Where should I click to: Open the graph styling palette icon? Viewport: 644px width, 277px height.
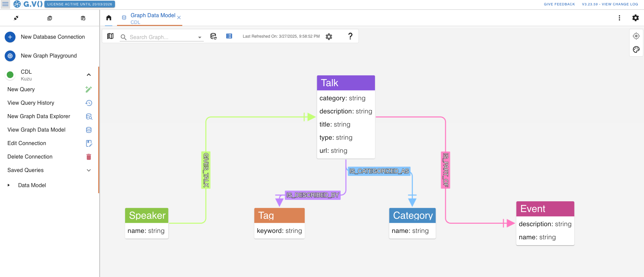click(x=636, y=49)
